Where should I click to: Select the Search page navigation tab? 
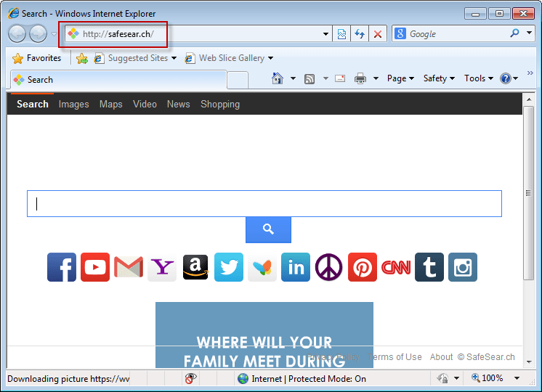point(33,105)
